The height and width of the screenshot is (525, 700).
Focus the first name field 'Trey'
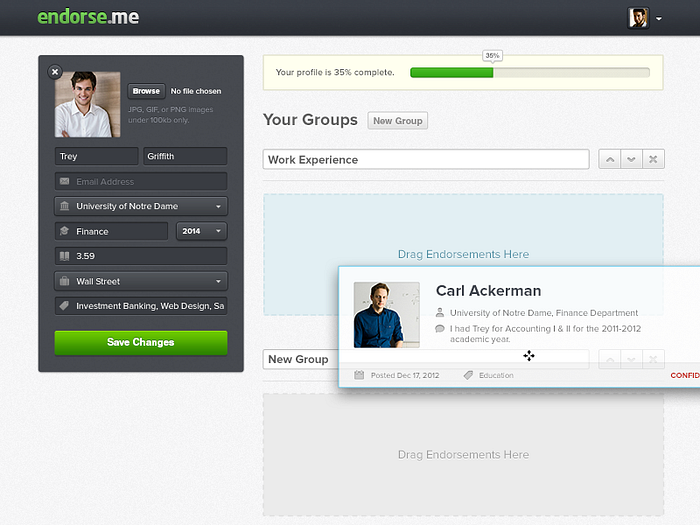point(96,156)
